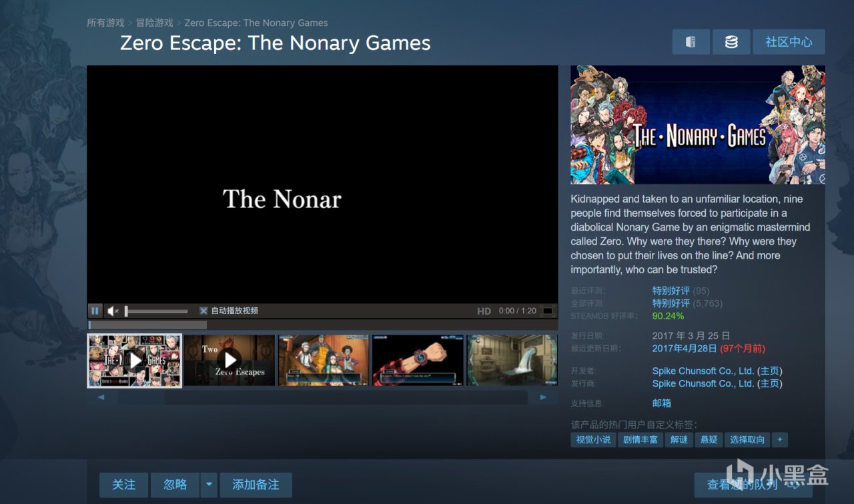
Task: Expand the dropdown arrow next to 忽略
Action: [x=209, y=485]
